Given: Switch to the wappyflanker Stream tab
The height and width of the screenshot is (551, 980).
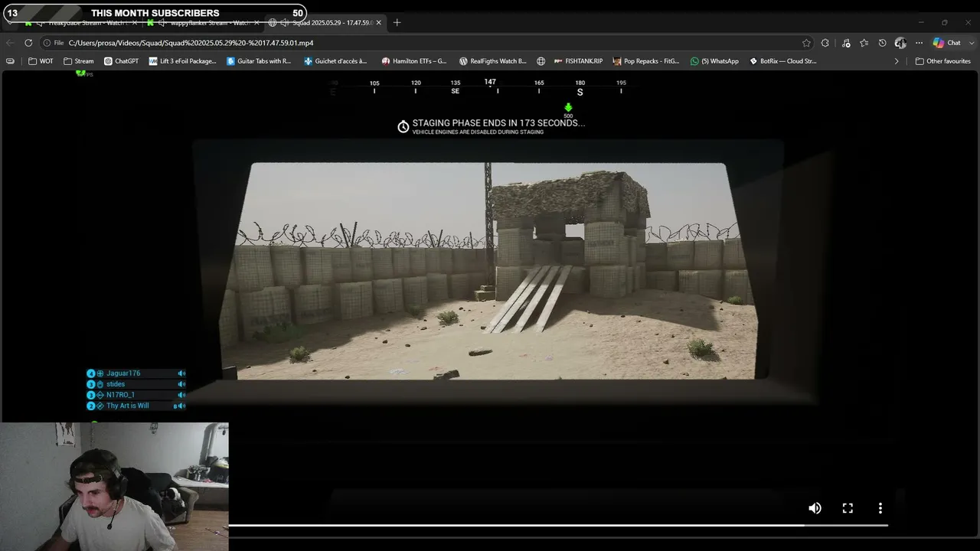Looking at the screenshot, I should pos(203,22).
